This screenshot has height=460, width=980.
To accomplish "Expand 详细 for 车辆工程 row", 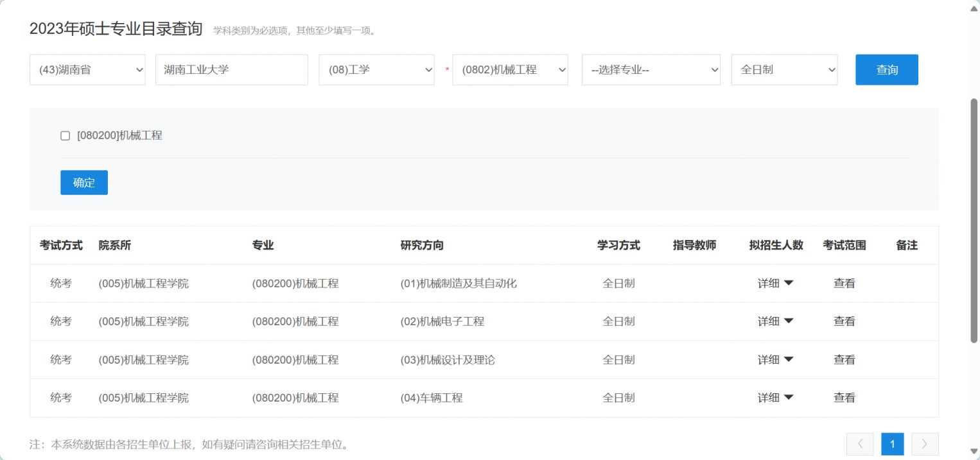I will click(776, 398).
